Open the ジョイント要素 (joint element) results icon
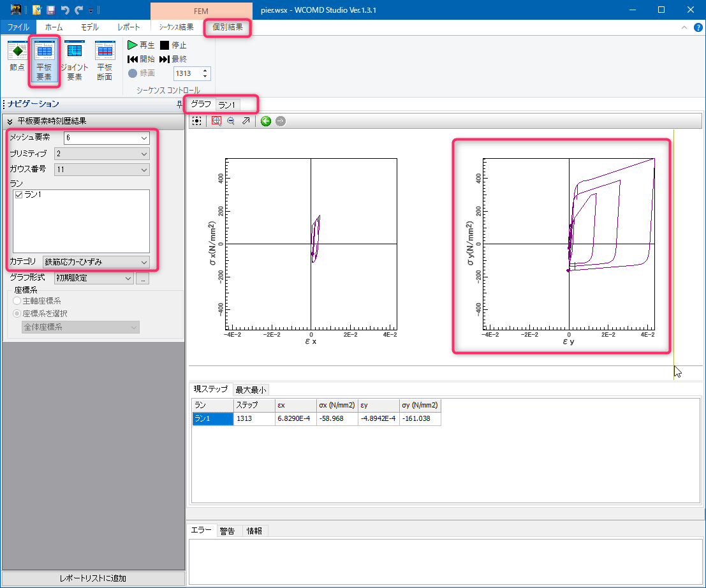Viewport: 706px width, 588px height. tap(74, 61)
